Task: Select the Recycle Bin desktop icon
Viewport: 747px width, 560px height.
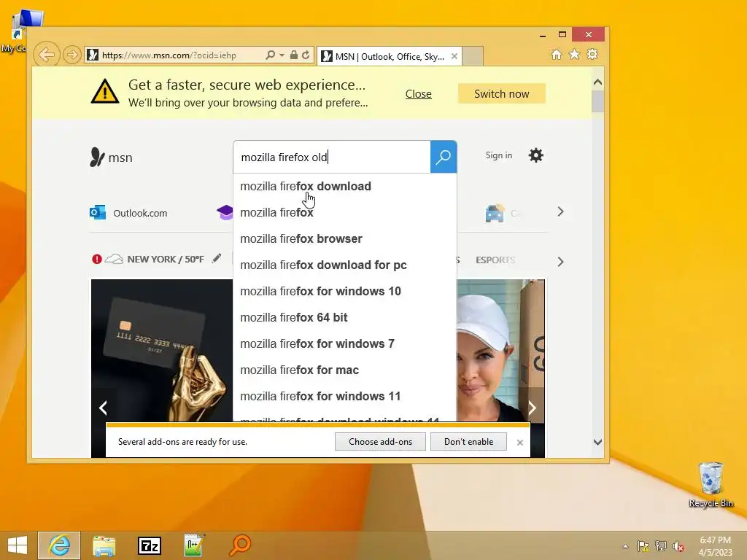Action: 711,485
